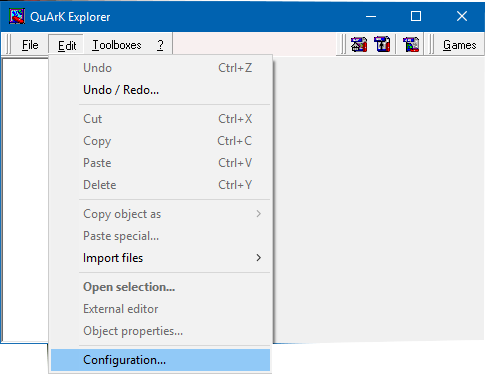Close the QuArK Explorer window
485x374 pixels.
462,16
